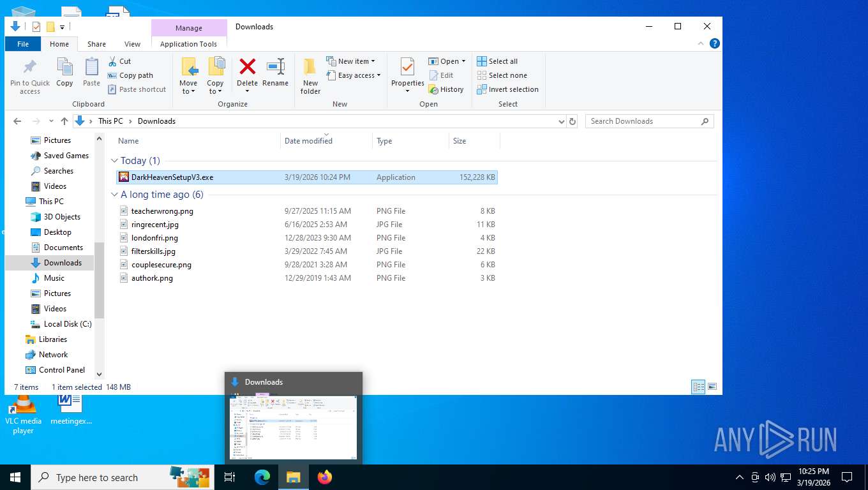The height and width of the screenshot is (490, 868).
Task: Sort by Name column header
Action: click(x=197, y=141)
